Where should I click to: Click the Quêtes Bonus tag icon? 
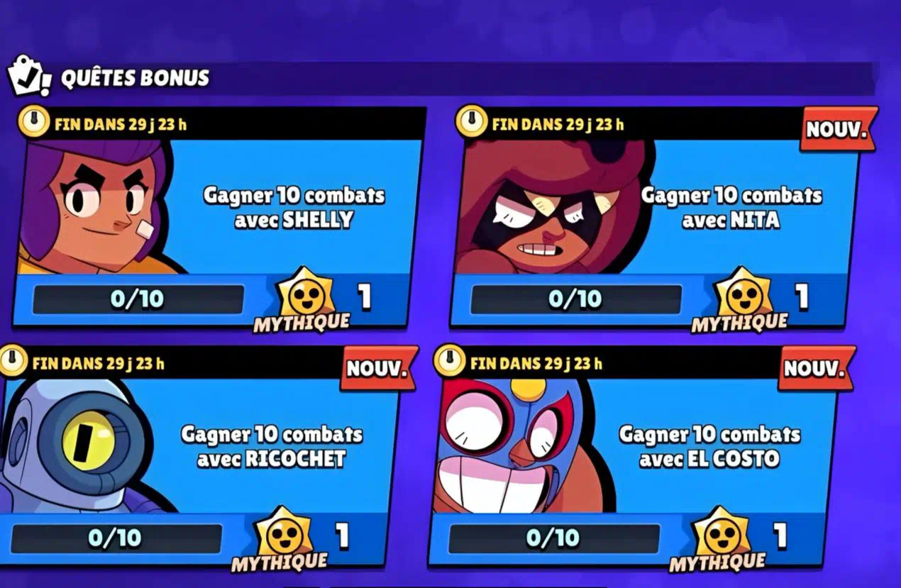click(29, 76)
